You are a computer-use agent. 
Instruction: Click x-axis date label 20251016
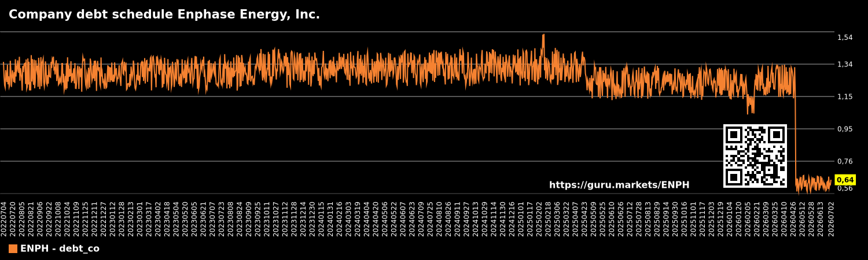tap(685, 219)
